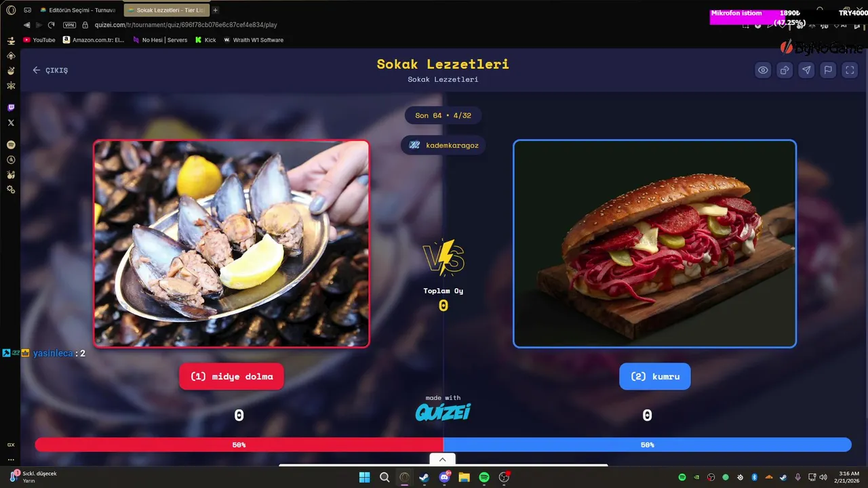Select the kumru sandwich image
The image size is (868, 488).
click(654, 243)
